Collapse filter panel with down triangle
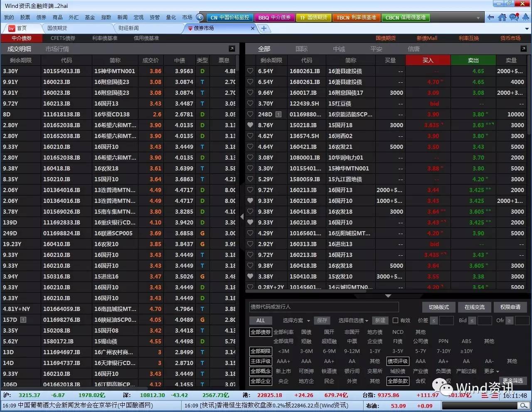Image resolution: width=532 pixels, height=412 pixels. (x=388, y=296)
